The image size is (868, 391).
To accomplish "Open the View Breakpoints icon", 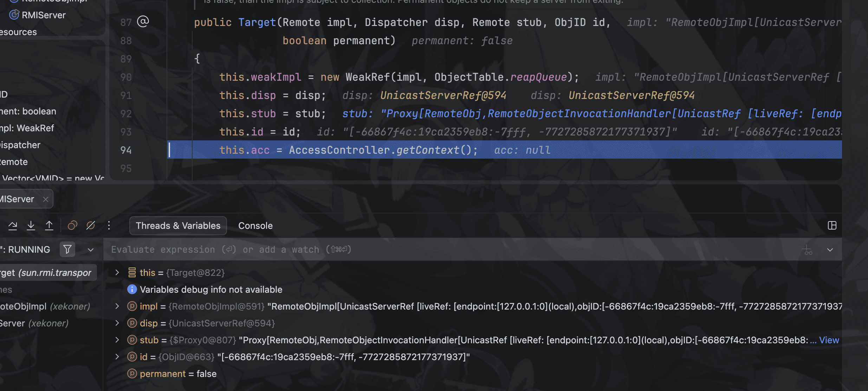I will point(72,225).
